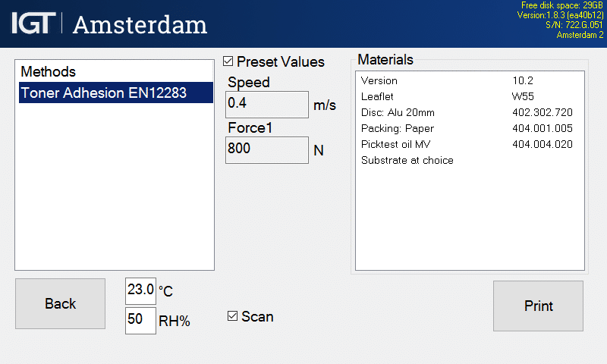Click the Speed value field
The width and height of the screenshot is (607, 364).
267,104
